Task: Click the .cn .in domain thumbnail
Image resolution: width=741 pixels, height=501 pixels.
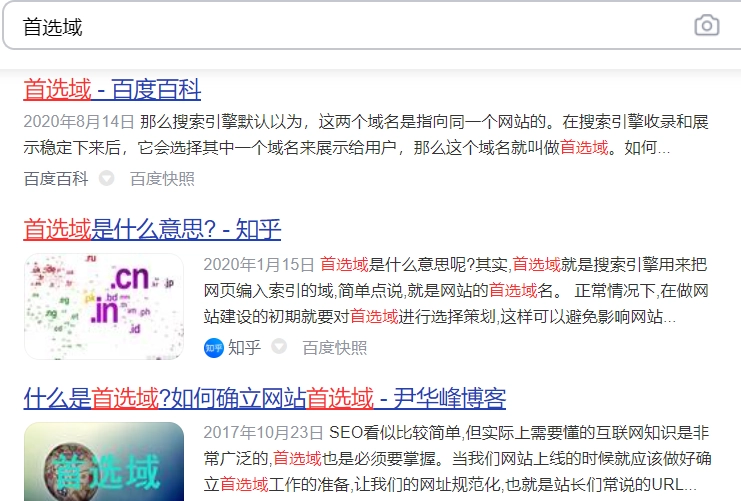Action: pos(104,306)
